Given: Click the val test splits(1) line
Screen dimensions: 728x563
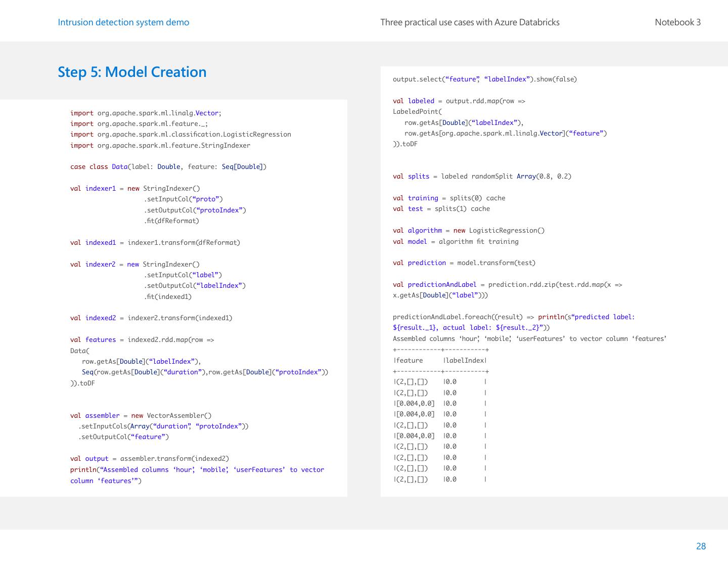Looking at the screenshot, I should coord(441,209).
